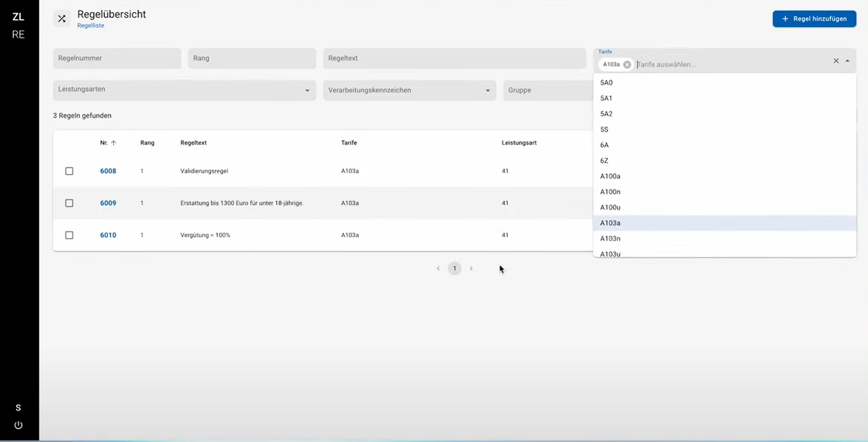
Task: Click the shuffle icon beside Regelübersicht
Action: click(62, 18)
